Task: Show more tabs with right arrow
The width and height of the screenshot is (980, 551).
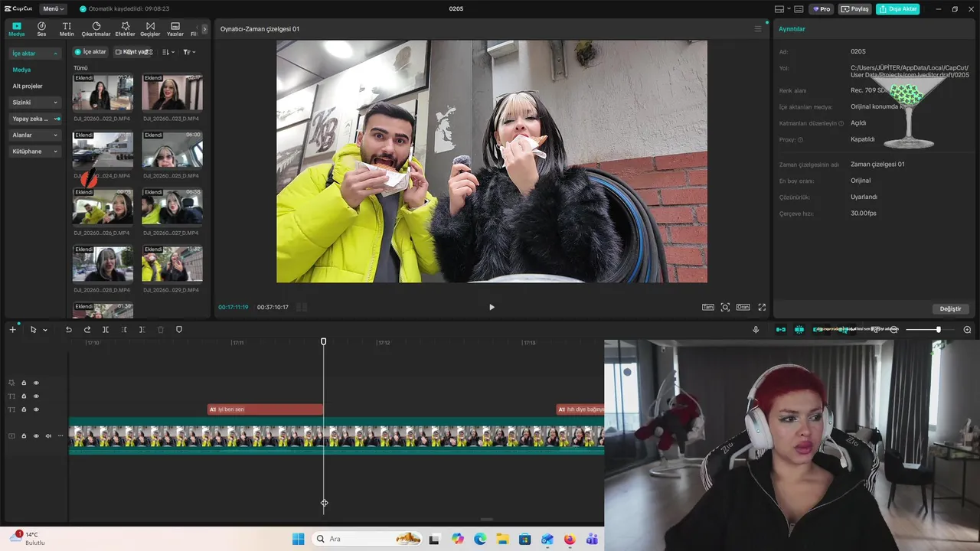Action: 204,29
